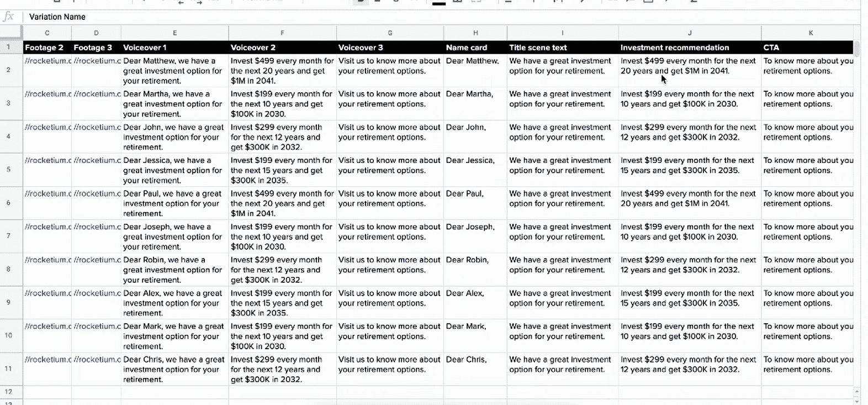Click the 'Name card' header cell
Screen dimensions: 868x405
pos(475,48)
